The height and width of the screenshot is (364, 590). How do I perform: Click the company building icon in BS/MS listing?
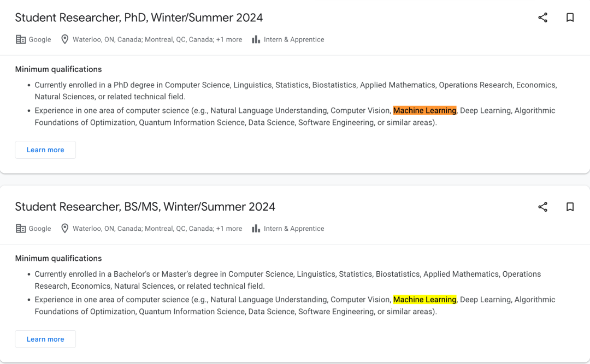21,229
